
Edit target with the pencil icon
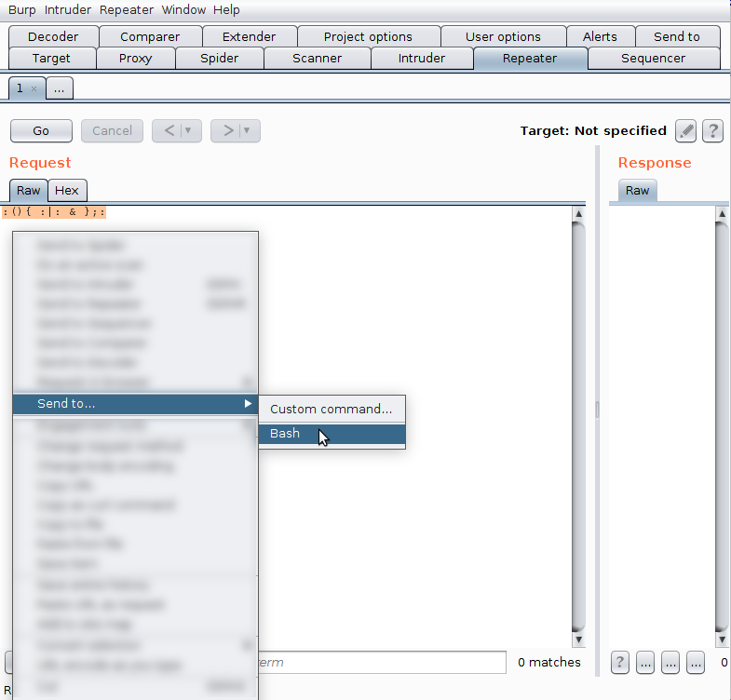[685, 131]
